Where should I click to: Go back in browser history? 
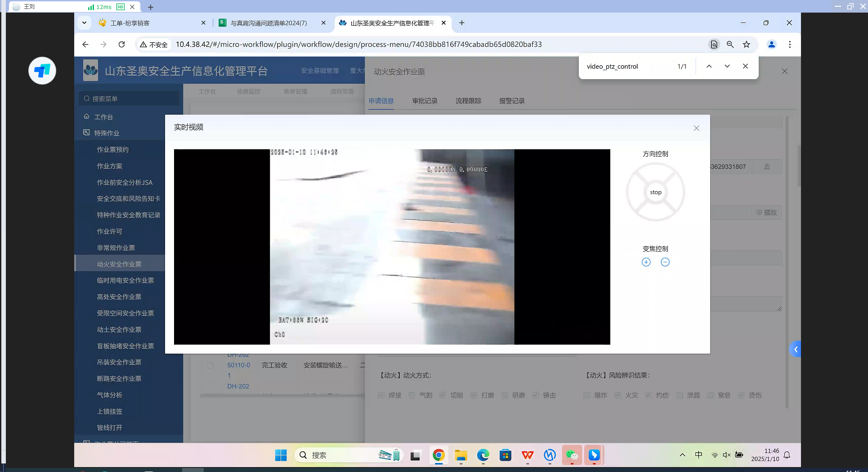coord(85,45)
